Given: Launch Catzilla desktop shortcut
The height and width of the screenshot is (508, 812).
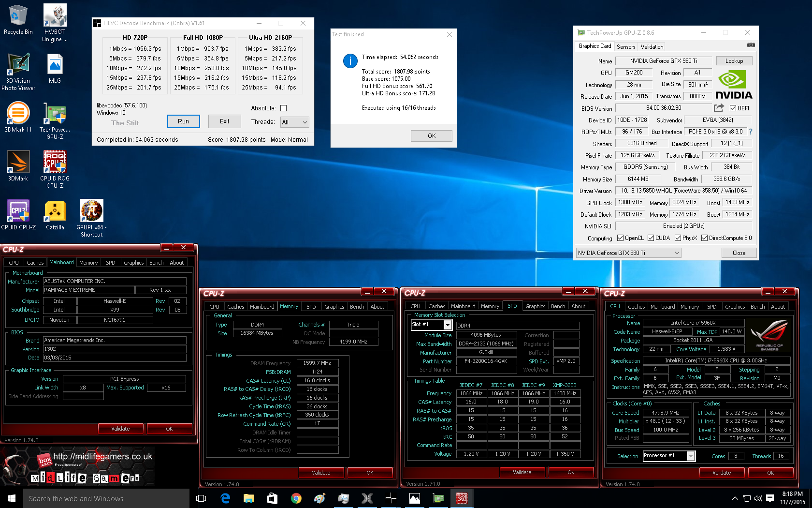Looking at the screenshot, I should point(55,215).
